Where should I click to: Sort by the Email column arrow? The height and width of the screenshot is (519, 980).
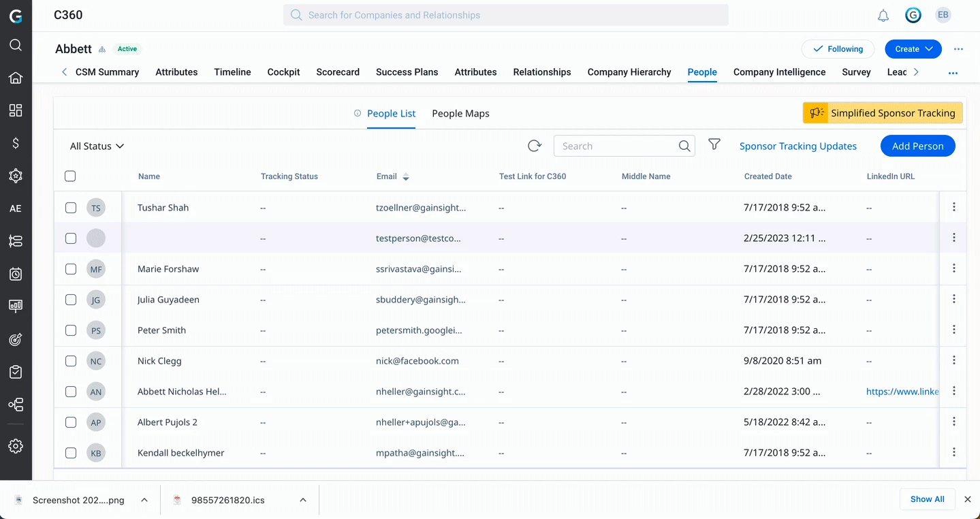406,176
